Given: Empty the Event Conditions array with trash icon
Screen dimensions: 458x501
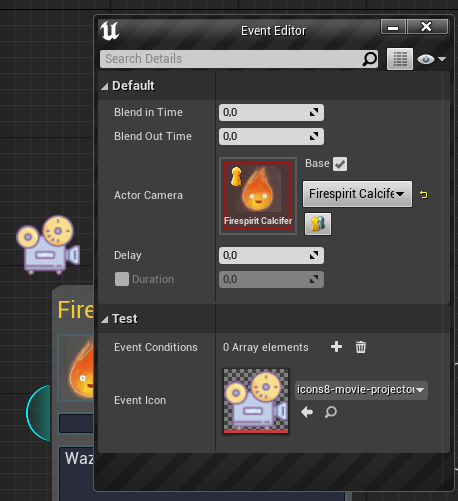Looking at the screenshot, I should (361, 347).
